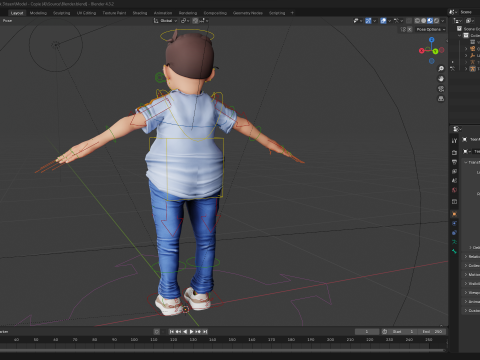Select the highlighted armature in outliner
The image size is (480, 360).
click(x=472, y=69)
